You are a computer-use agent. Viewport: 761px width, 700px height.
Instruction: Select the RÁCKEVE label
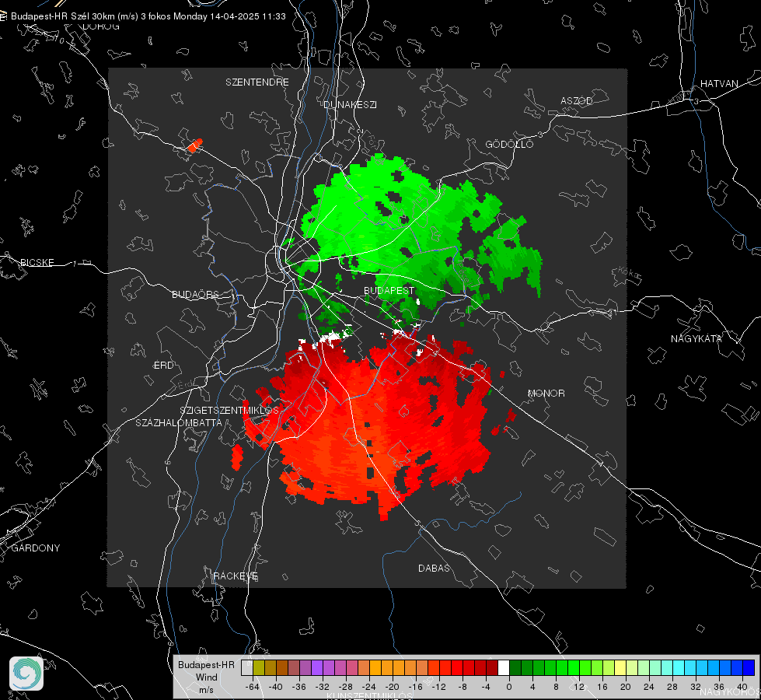click(x=236, y=576)
